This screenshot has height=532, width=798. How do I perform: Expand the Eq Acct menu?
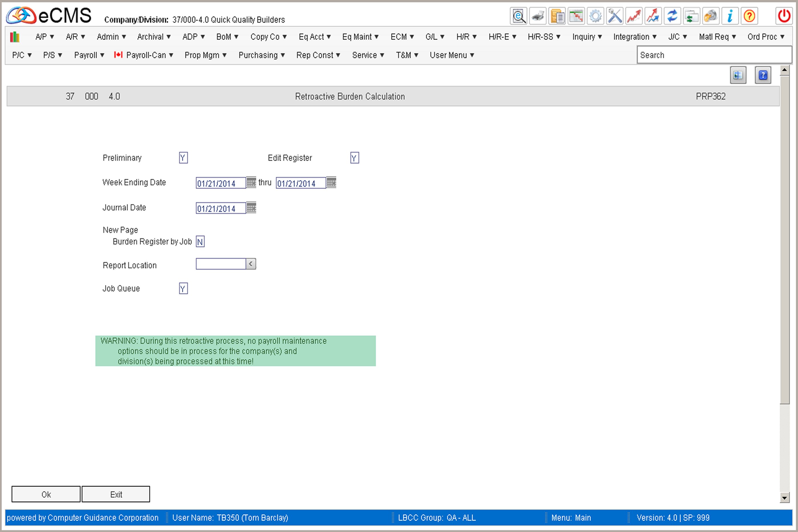[x=315, y=37]
